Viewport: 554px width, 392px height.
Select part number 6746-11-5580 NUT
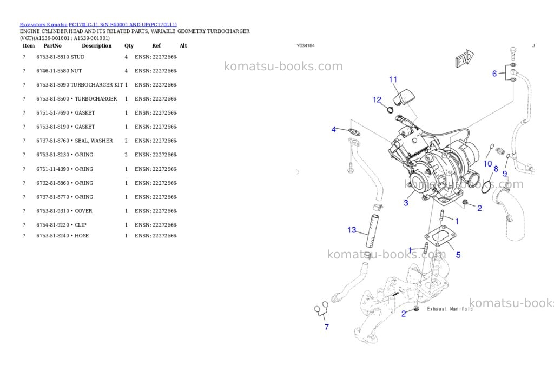tap(59, 71)
